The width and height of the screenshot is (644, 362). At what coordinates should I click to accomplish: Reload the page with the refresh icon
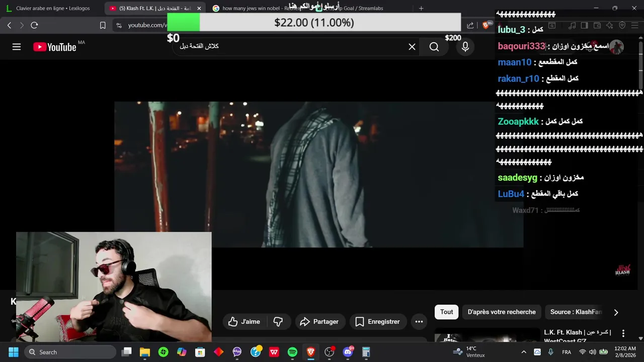coord(34,25)
